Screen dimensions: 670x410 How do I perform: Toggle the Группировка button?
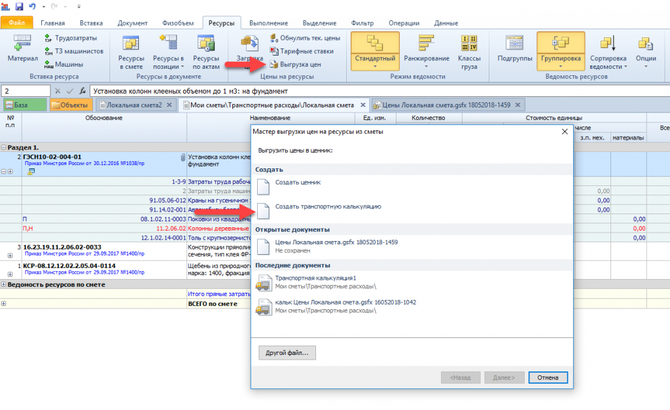tap(561, 51)
